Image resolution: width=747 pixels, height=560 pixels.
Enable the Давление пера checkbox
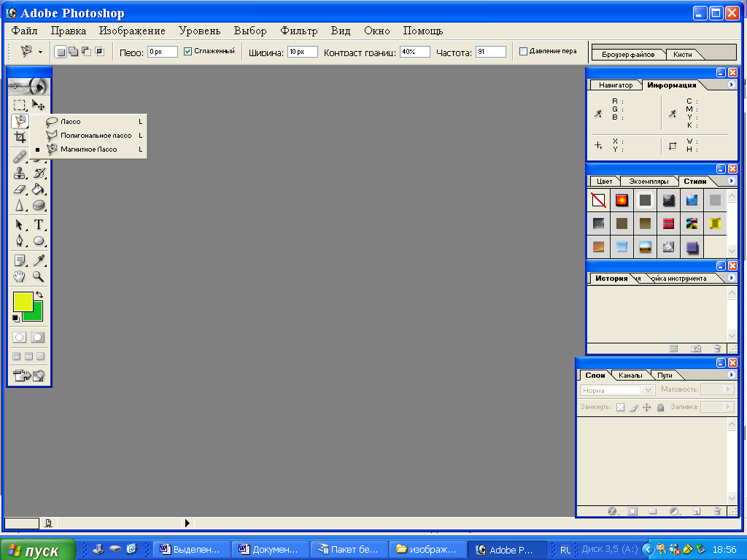[523, 51]
